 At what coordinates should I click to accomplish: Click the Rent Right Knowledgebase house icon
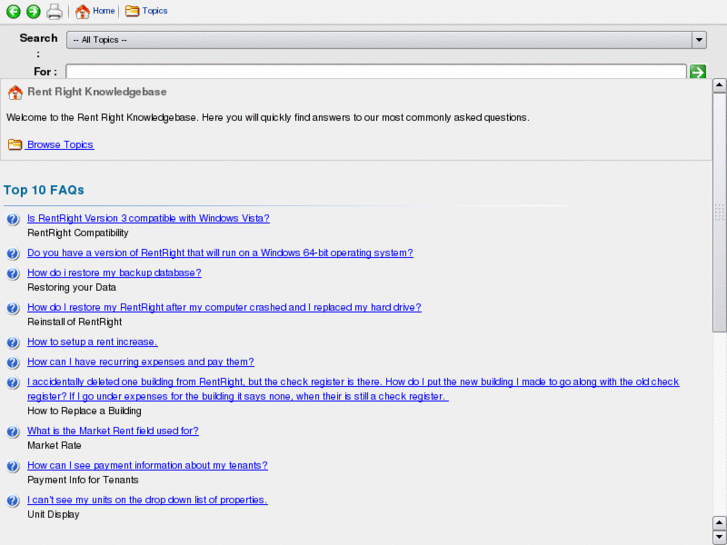tap(15, 92)
